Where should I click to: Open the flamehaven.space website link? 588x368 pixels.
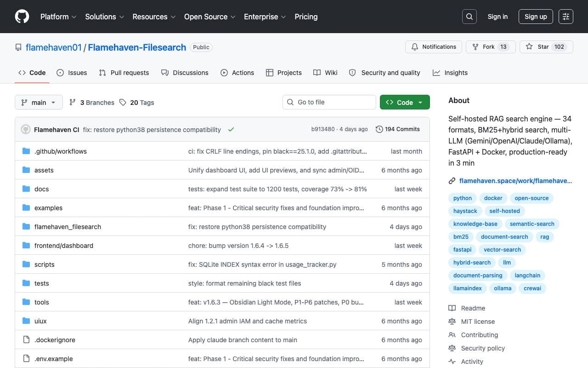(515, 181)
